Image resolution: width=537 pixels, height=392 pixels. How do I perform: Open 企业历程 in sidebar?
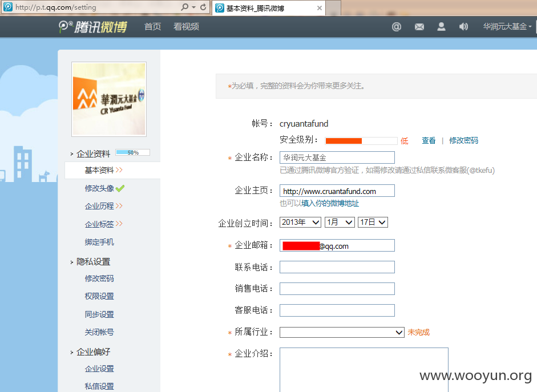[x=99, y=206]
